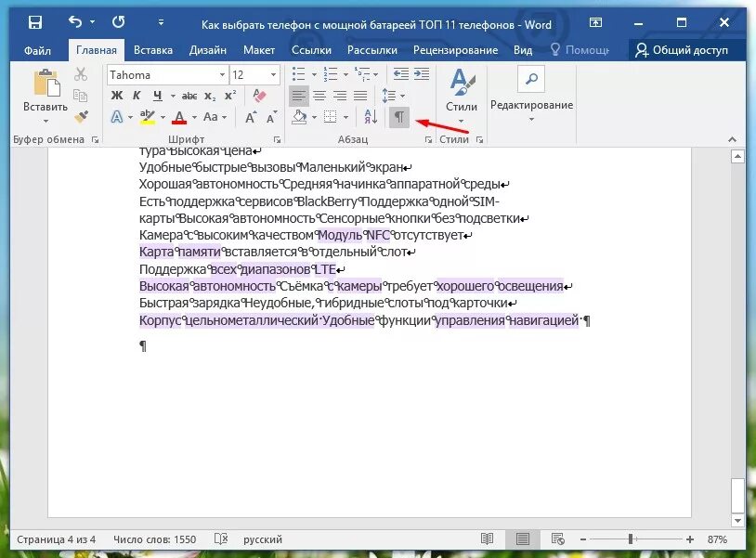756x558 pixels.
Task: Open the borders button
Action: click(331, 117)
